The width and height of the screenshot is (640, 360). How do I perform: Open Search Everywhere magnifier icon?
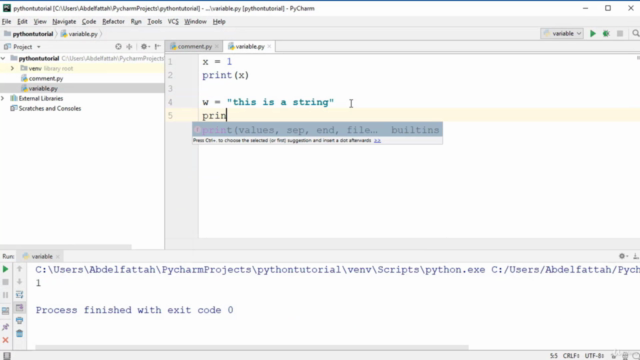[636, 33]
